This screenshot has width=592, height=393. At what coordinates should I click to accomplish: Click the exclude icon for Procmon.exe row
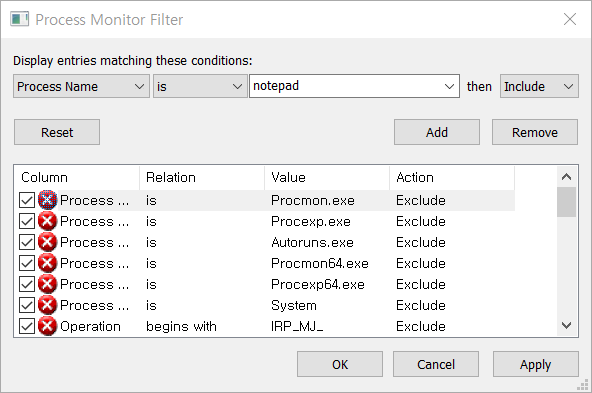pos(48,200)
